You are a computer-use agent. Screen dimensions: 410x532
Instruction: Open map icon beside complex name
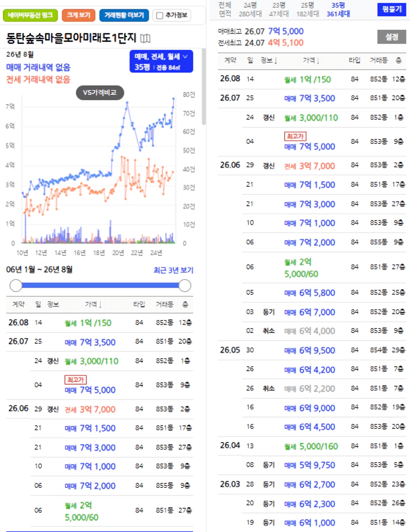(145, 38)
